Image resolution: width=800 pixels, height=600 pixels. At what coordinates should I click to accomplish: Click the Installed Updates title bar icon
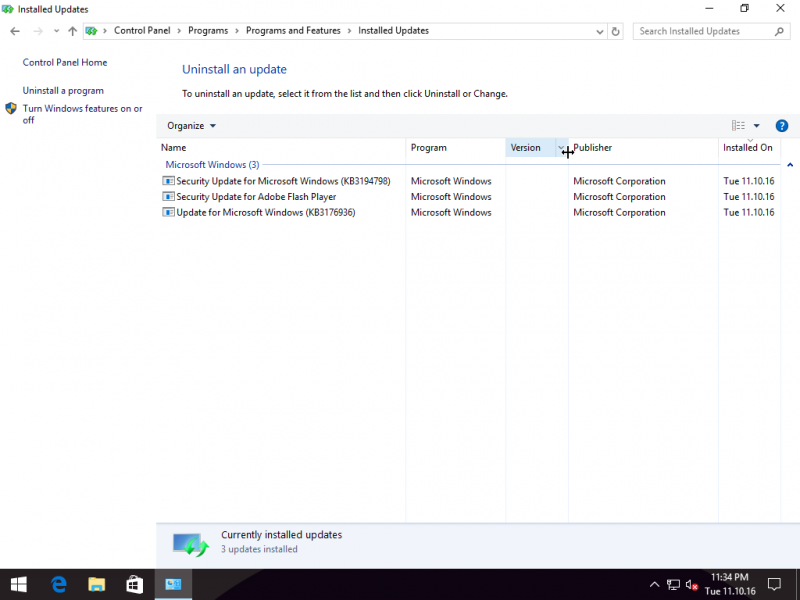coord(8,9)
